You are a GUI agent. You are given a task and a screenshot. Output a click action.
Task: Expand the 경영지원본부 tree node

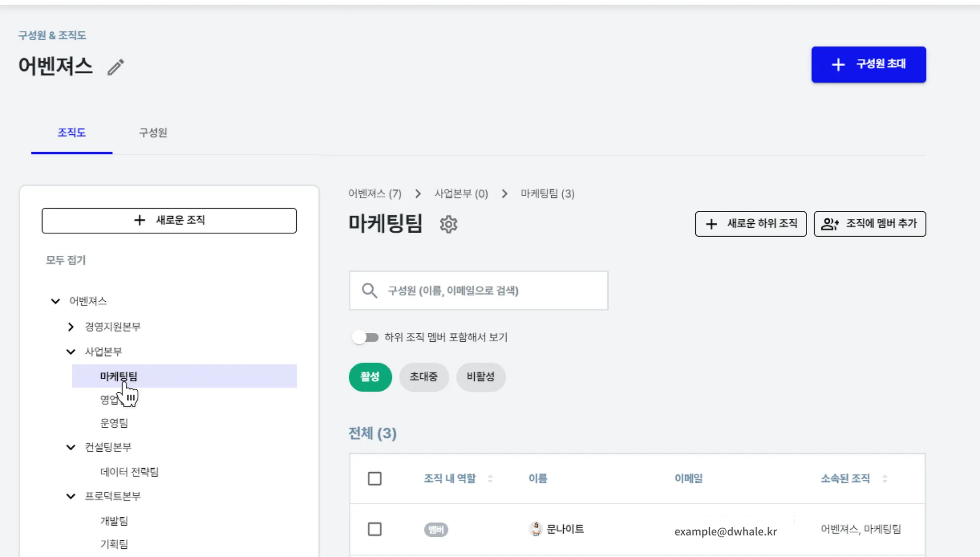(71, 327)
